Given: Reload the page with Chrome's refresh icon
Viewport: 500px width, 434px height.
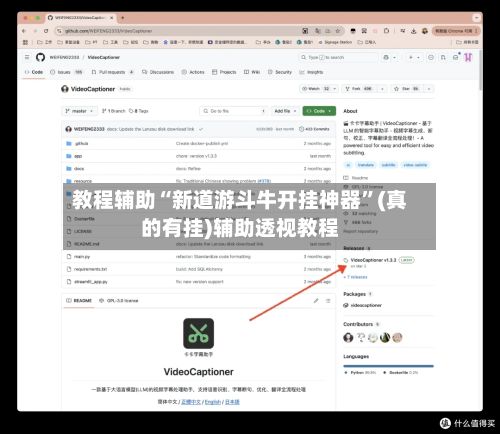Looking at the screenshot, I should coord(46,31).
